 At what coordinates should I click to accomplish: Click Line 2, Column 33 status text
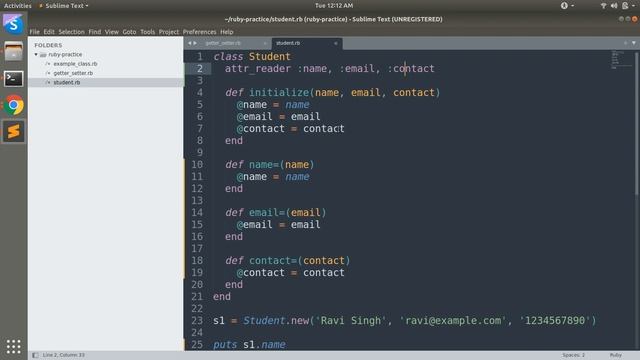coord(64,355)
